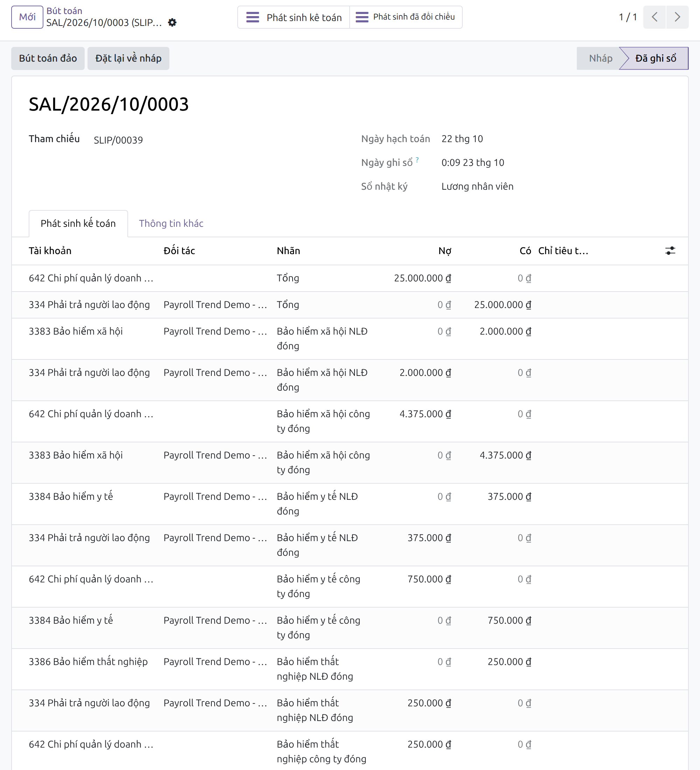Click the accounting date '22 thg 10'

[x=462, y=139]
